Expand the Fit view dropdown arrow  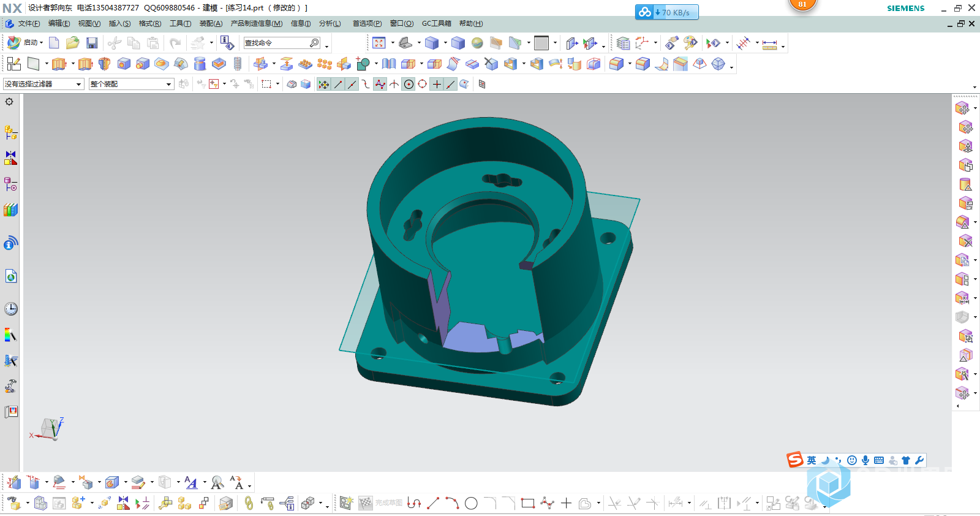click(392, 43)
